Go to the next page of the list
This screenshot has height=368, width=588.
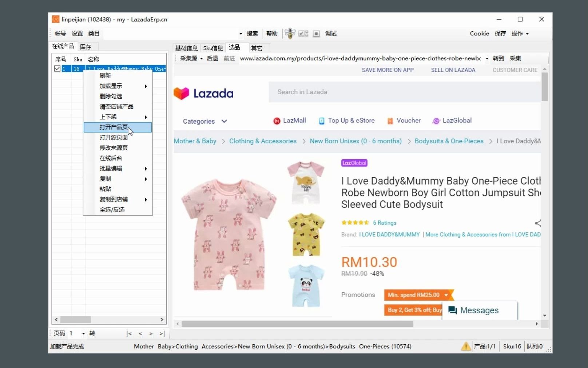[x=151, y=333]
